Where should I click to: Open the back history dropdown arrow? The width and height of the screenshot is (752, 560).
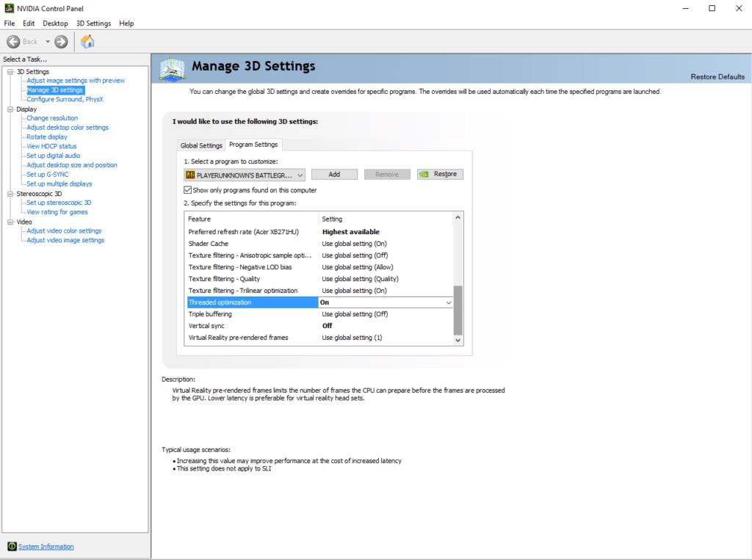[x=48, y=42]
